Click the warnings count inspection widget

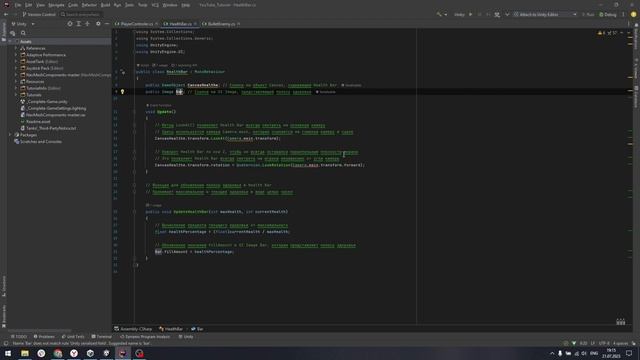click(607, 33)
